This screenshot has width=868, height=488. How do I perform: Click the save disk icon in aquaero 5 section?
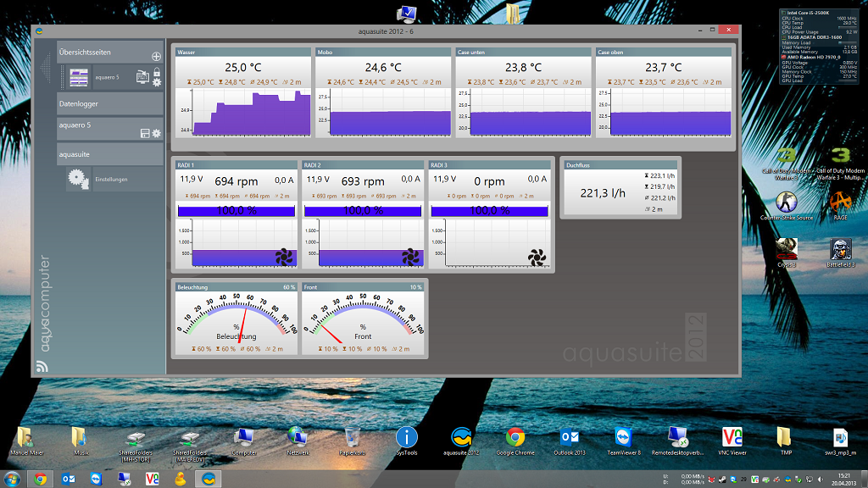[x=145, y=134]
